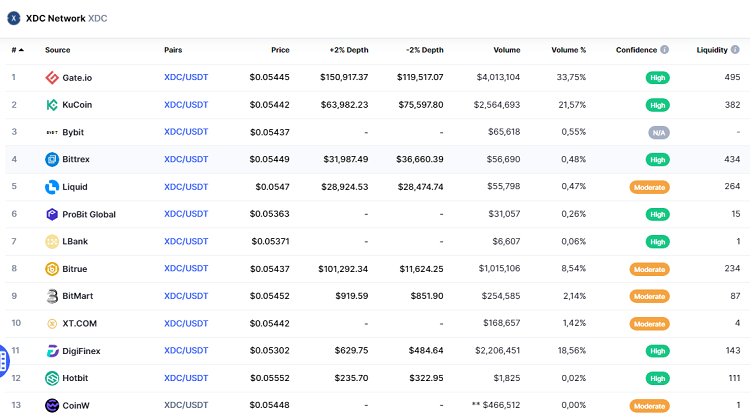Click the Liquid exchange logo icon

[52, 187]
